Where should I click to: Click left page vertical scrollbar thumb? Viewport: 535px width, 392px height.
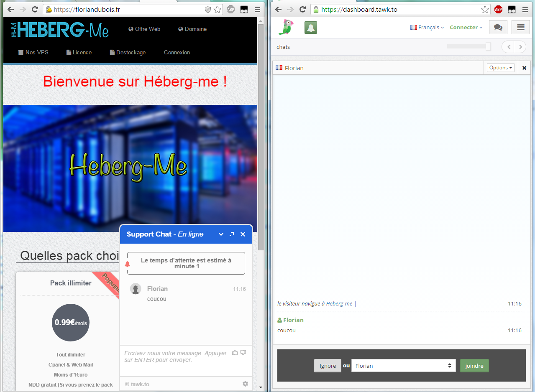click(x=261, y=137)
